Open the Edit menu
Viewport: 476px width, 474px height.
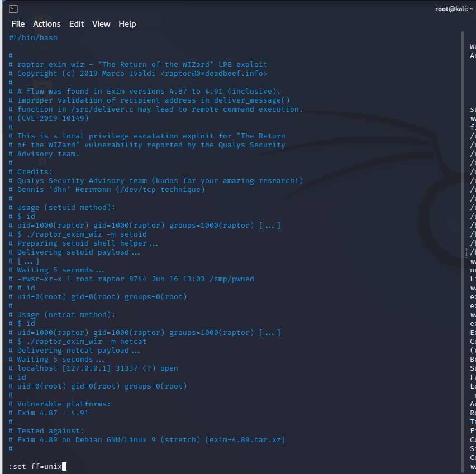coord(76,24)
